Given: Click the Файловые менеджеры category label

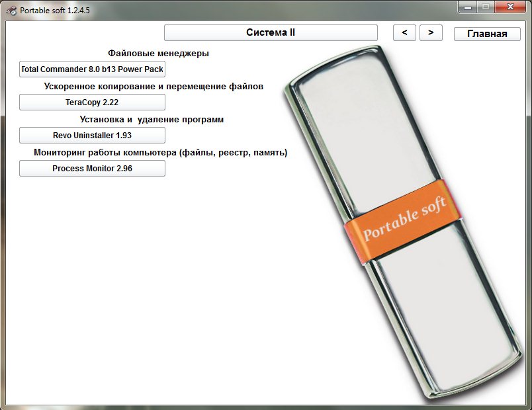Looking at the screenshot, I should (158, 53).
